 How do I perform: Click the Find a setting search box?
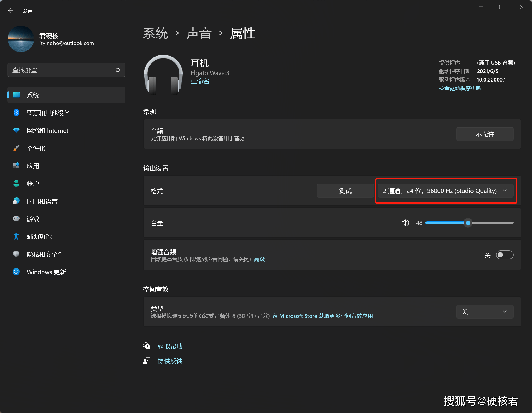[62, 70]
